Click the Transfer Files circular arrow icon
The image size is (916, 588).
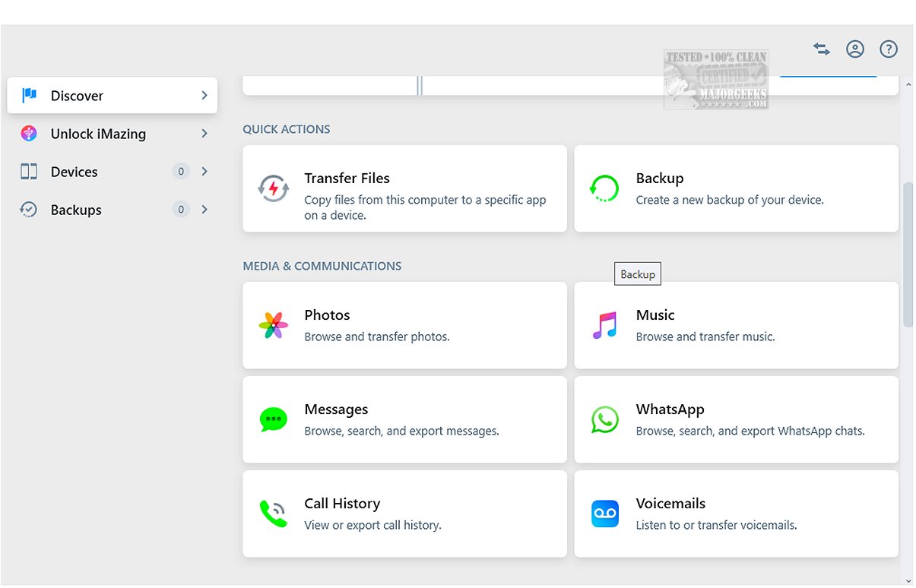(x=273, y=188)
